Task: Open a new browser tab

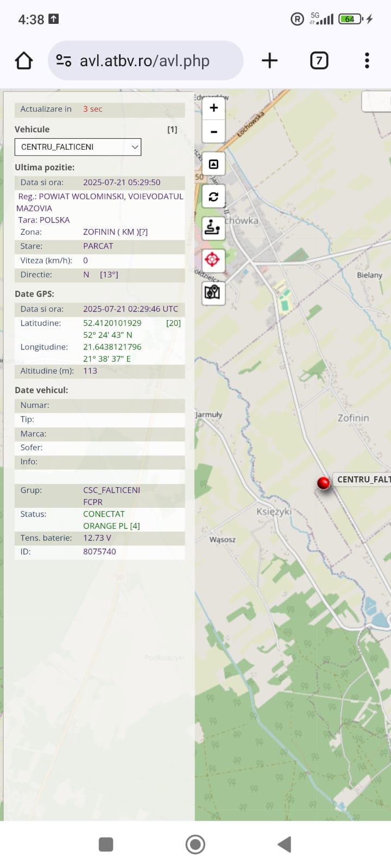Action: coord(269,60)
